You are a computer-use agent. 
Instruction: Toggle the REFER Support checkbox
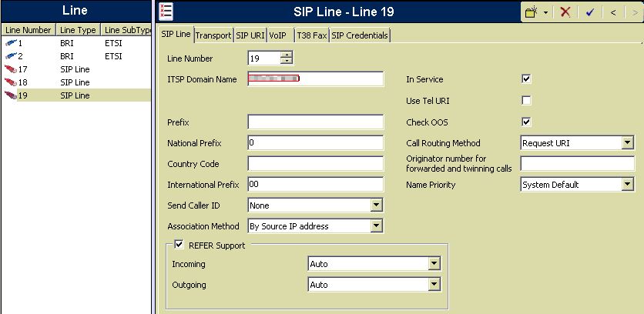click(179, 246)
